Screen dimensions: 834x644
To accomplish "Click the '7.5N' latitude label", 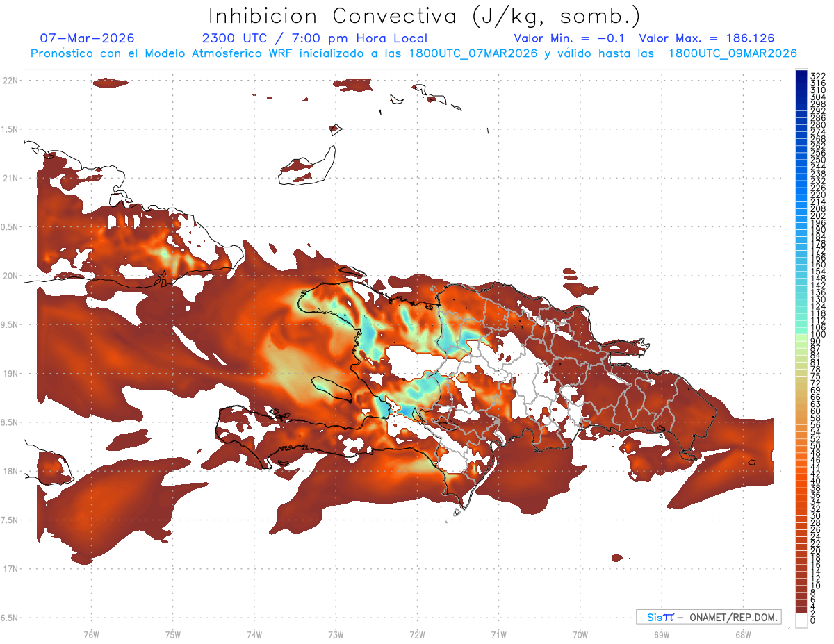I will [x=10, y=520].
